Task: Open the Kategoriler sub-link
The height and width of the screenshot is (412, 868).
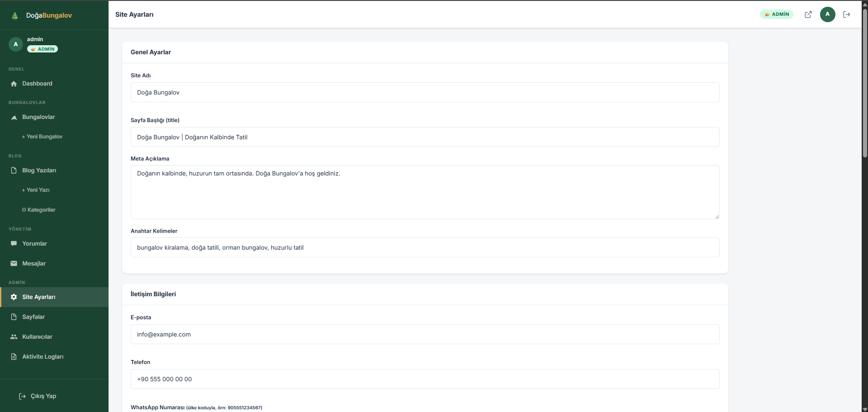Action: pos(39,210)
